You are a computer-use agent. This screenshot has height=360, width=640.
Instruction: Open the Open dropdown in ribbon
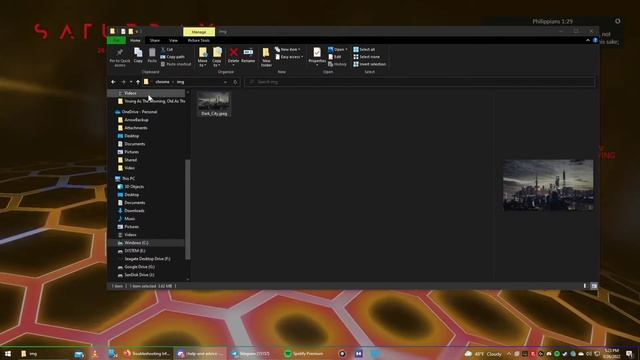(338, 49)
